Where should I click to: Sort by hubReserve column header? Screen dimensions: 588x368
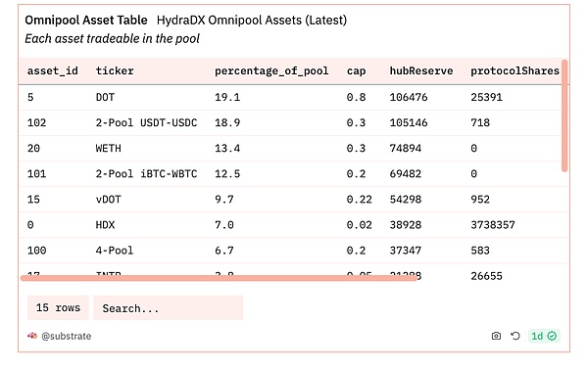(421, 70)
